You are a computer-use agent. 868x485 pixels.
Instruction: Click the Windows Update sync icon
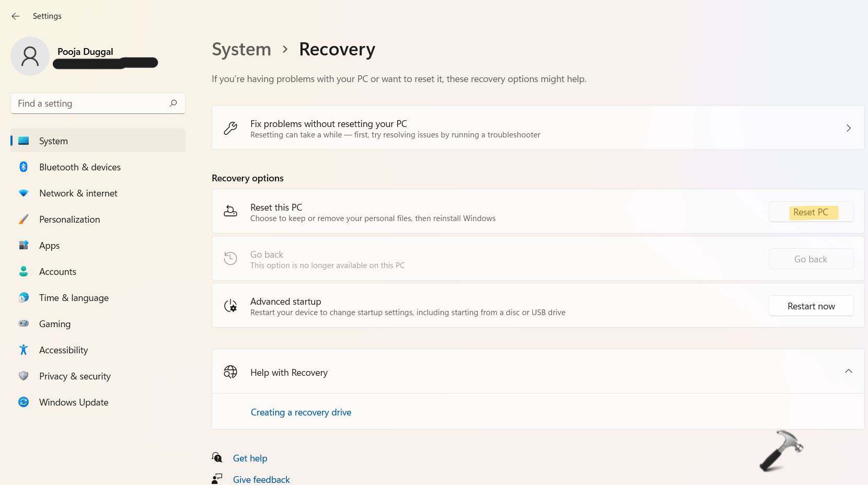pos(24,402)
